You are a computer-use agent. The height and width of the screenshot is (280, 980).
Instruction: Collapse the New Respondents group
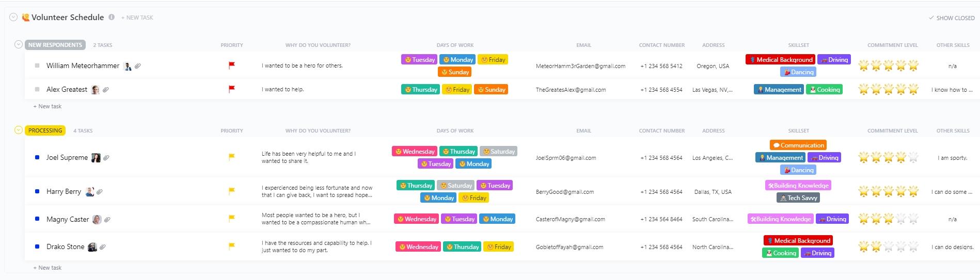click(x=19, y=44)
